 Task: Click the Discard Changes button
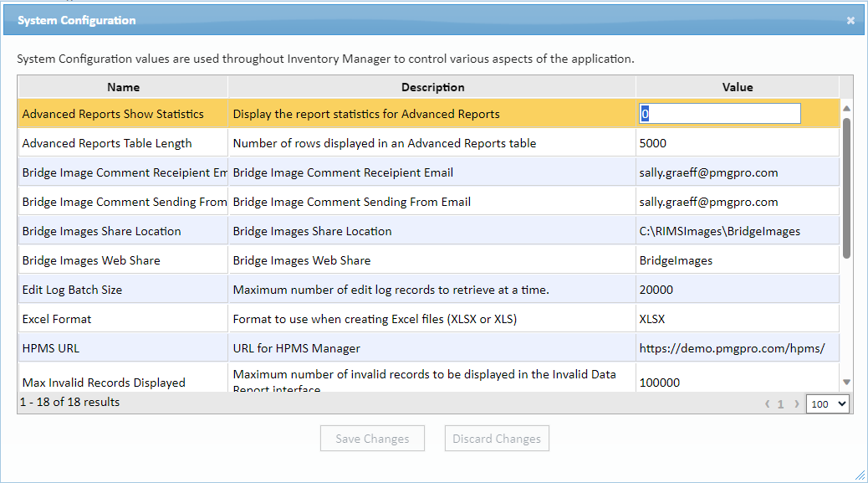click(497, 439)
